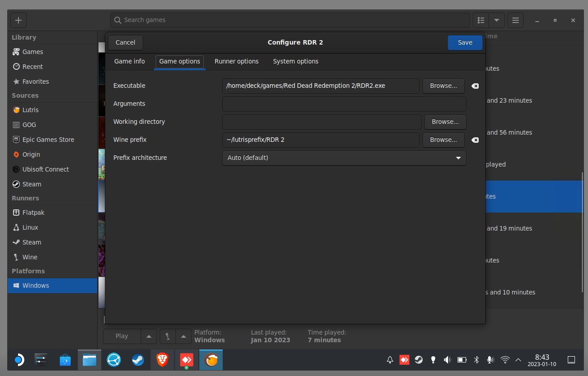This screenshot has width=588, height=376.
Task: Select Steam under Runners
Action: point(52,242)
